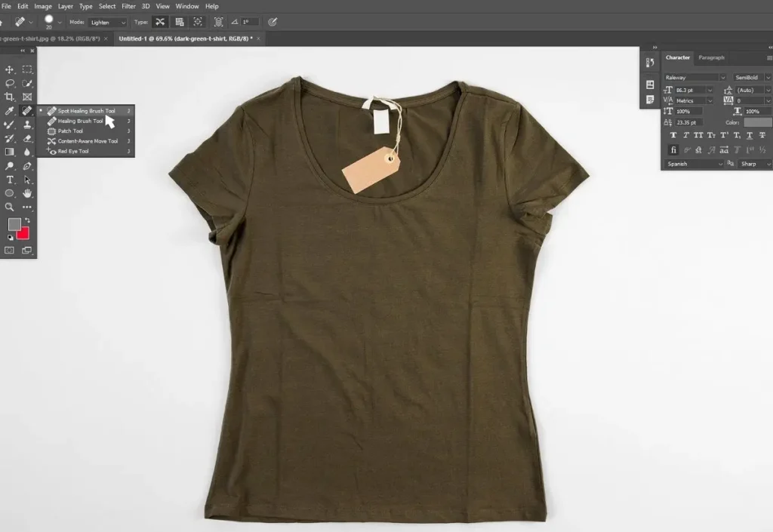Toggle Underline text style
The height and width of the screenshot is (532, 773).
pyautogui.click(x=750, y=135)
